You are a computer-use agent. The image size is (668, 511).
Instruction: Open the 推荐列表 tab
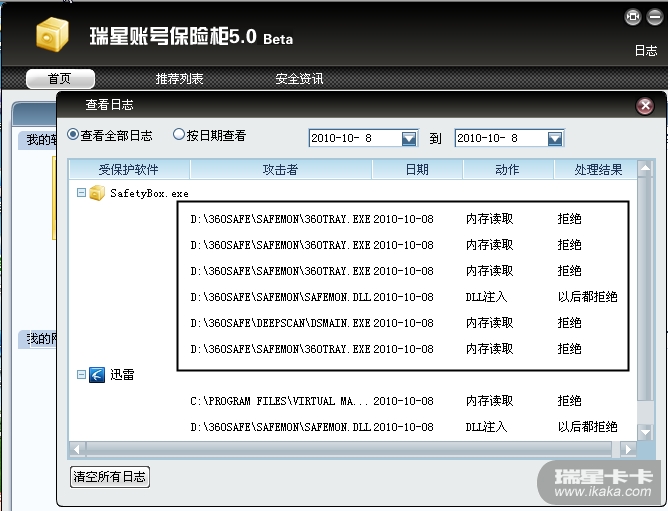pos(179,78)
